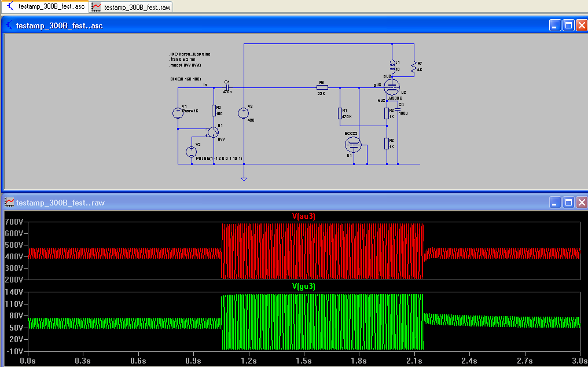Select the R8 22K resistor
Screen dimensions: 588x367
tap(322, 87)
